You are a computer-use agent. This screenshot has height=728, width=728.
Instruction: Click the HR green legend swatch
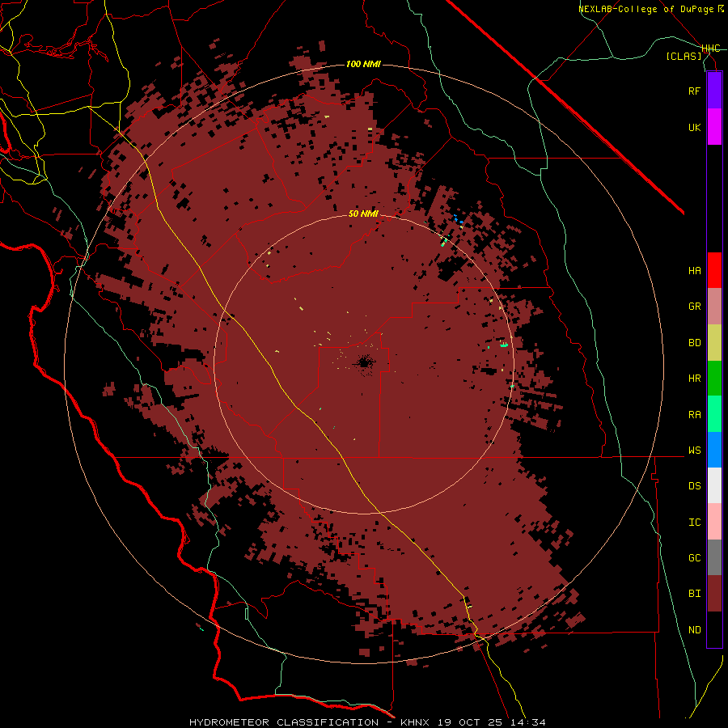click(714, 379)
